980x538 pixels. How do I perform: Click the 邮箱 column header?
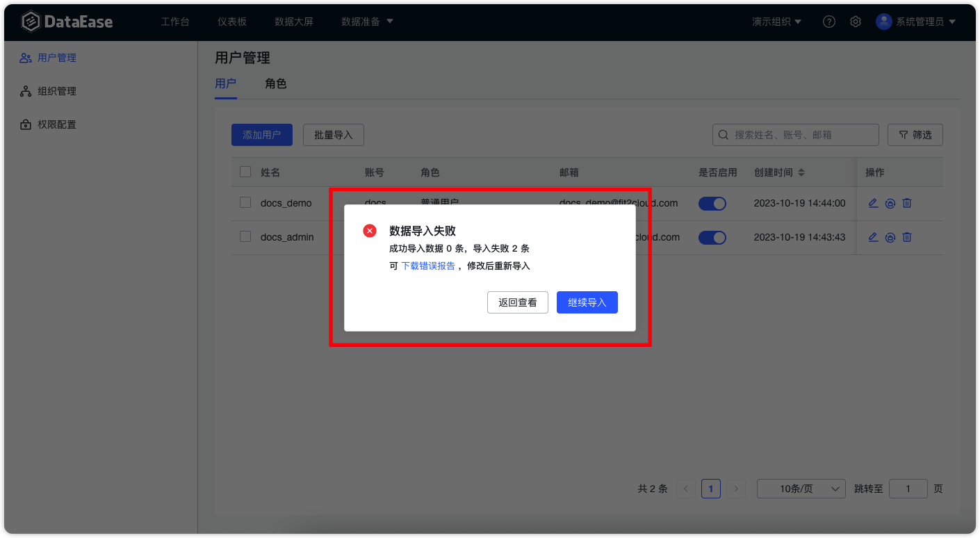click(569, 172)
